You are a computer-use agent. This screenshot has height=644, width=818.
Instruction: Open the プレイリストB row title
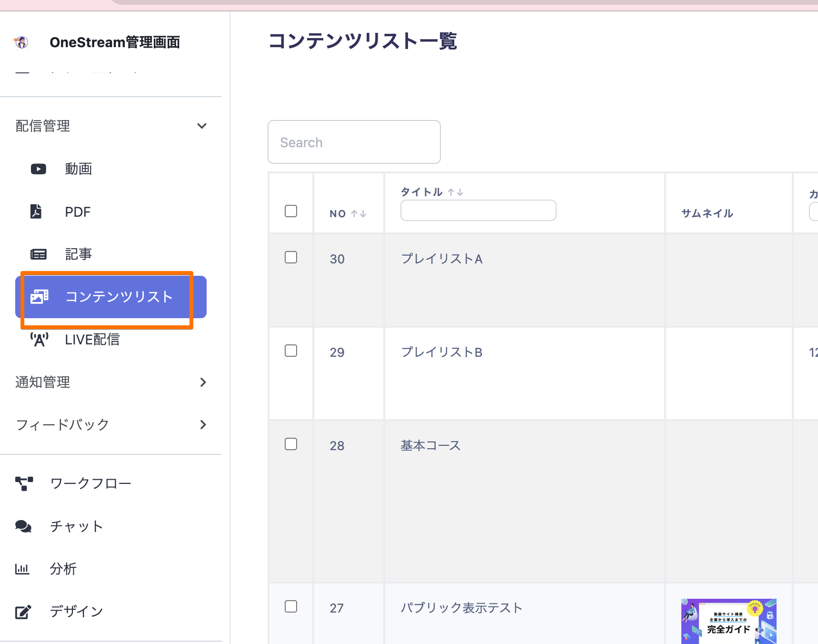441,352
